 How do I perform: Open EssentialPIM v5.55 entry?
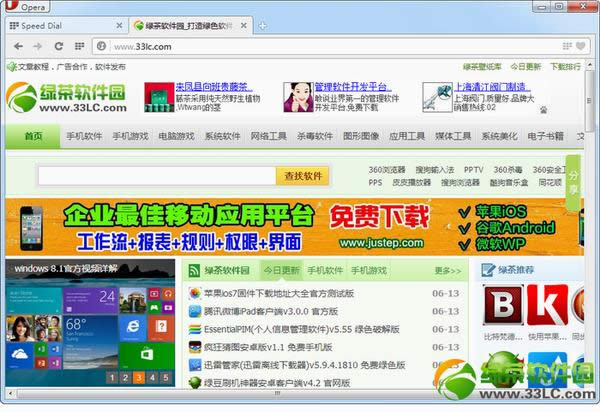302,329
